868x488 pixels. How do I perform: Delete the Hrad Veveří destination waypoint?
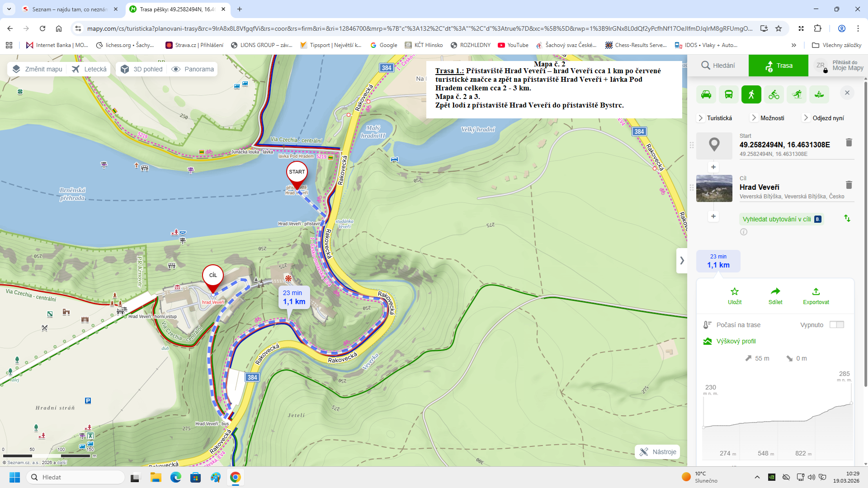(x=849, y=185)
